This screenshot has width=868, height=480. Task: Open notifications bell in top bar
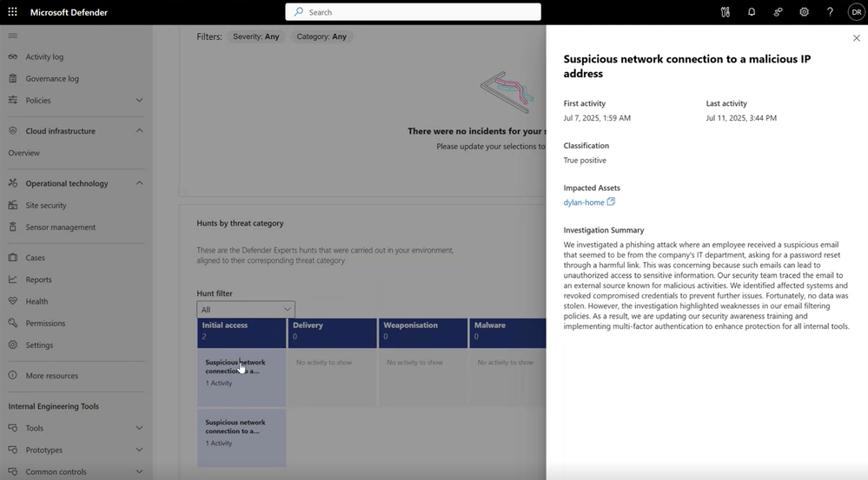pos(752,11)
